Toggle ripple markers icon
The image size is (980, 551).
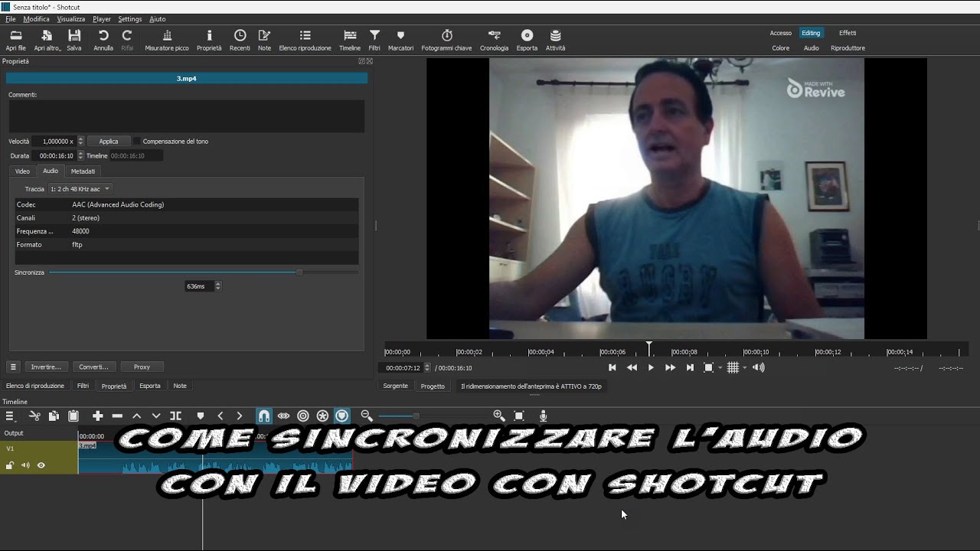342,416
